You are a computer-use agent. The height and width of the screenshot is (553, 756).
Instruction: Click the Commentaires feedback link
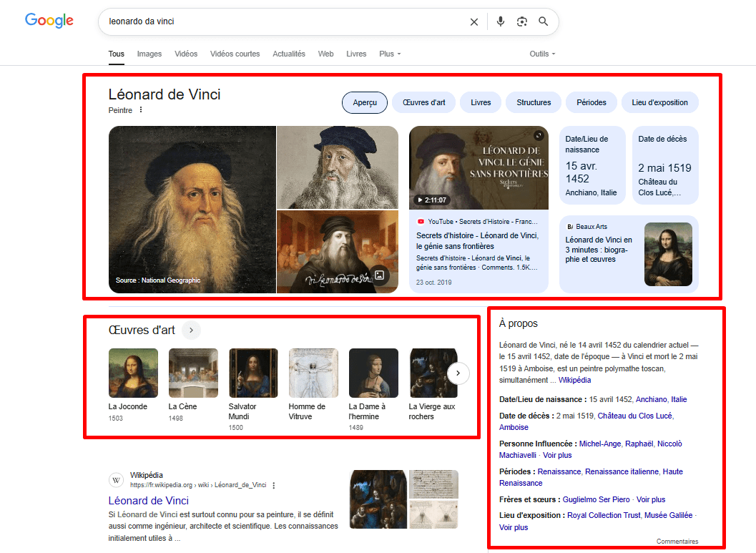[677, 542]
